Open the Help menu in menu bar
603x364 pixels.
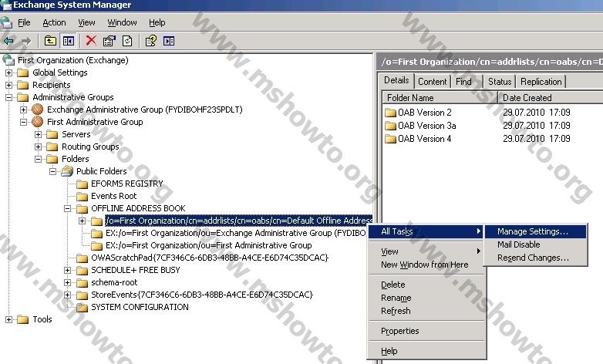[x=157, y=22]
